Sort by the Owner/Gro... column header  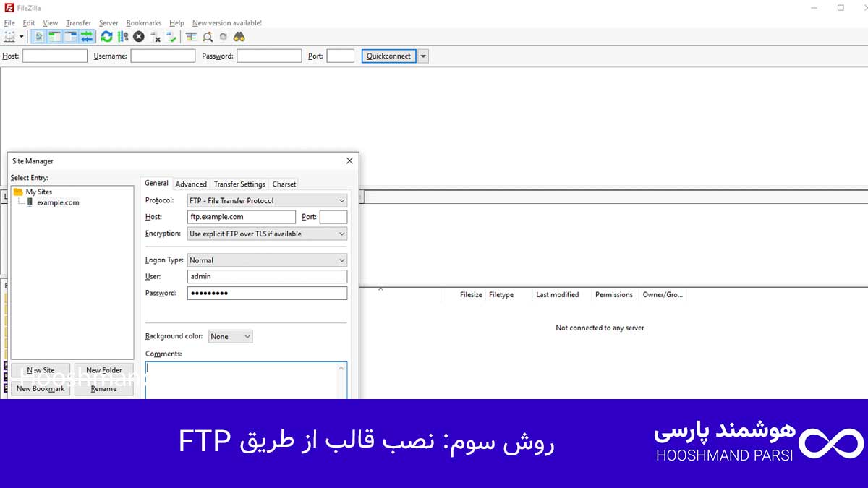[663, 294]
